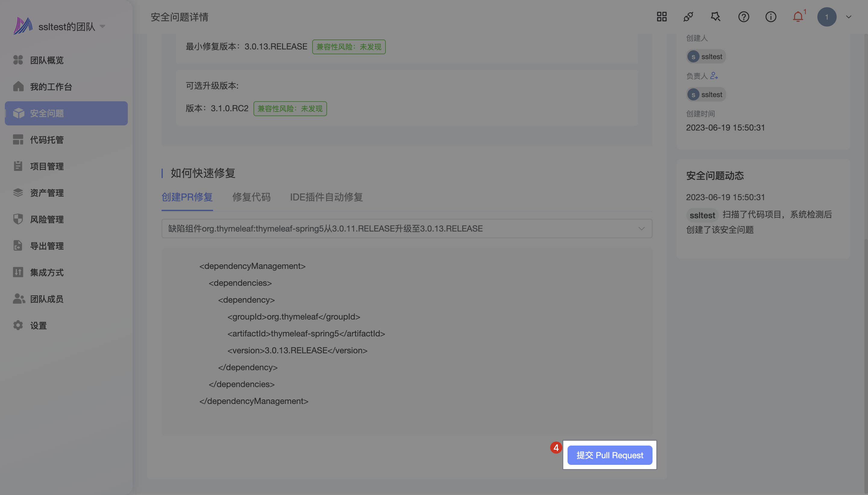
Task: Open the apps grid icon in header
Action: (661, 17)
